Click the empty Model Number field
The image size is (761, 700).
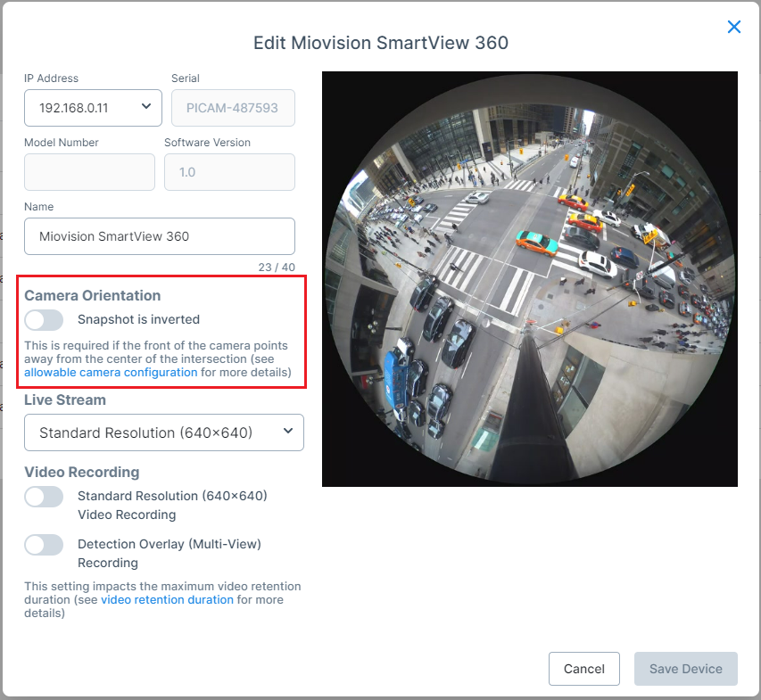[x=89, y=171]
